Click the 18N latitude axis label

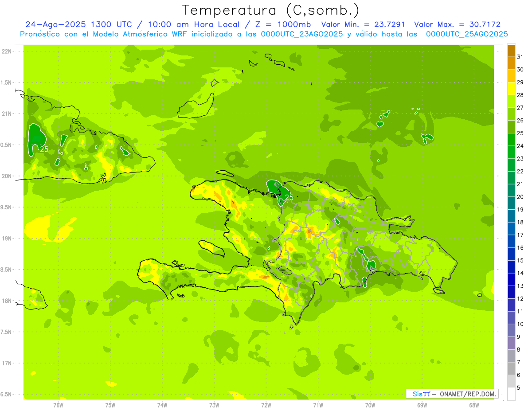pos(8,301)
